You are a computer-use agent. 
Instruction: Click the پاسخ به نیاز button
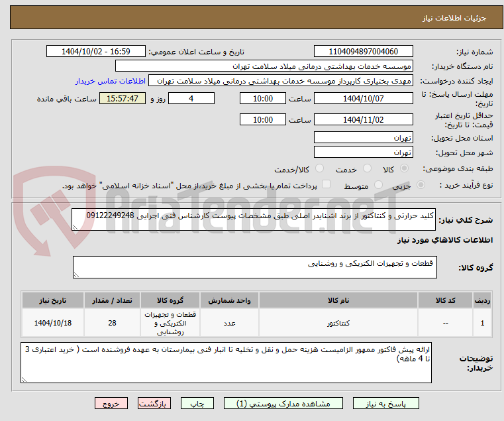[x=385, y=403]
